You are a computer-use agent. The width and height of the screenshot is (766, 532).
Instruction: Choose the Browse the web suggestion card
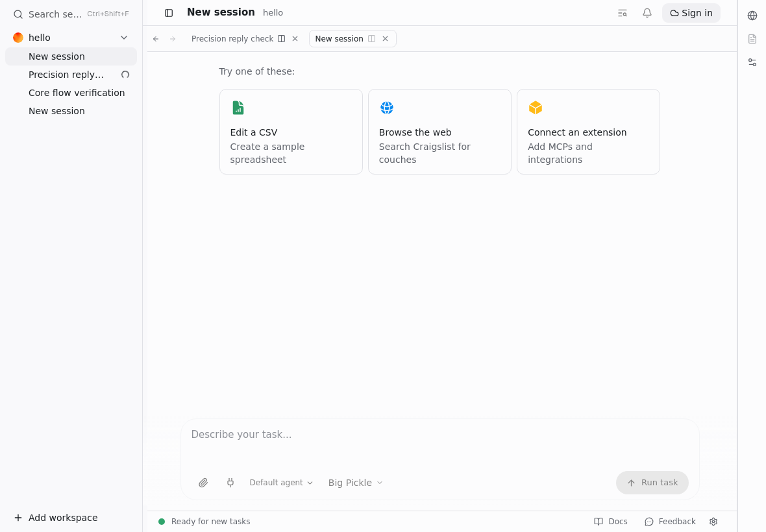(x=439, y=132)
